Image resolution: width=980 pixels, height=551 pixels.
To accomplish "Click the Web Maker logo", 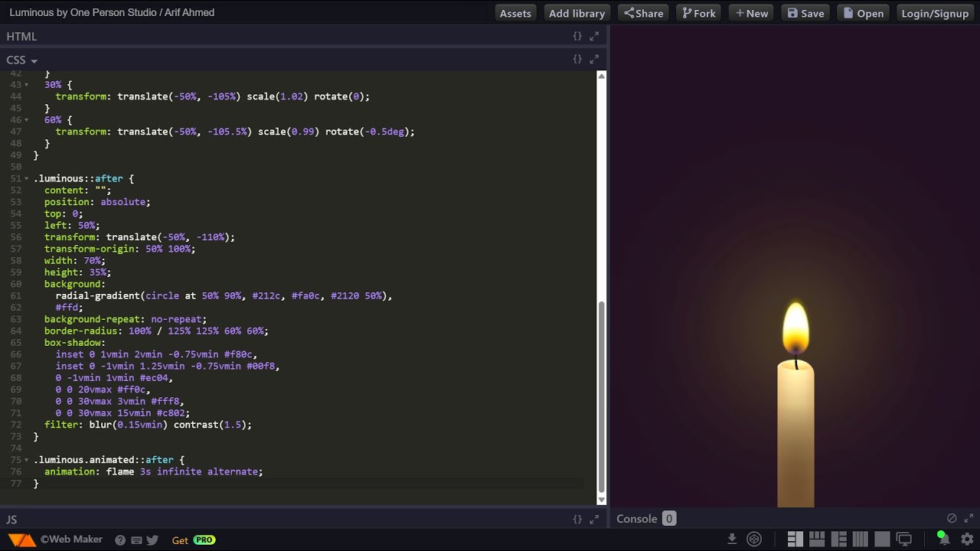I will coord(22,540).
